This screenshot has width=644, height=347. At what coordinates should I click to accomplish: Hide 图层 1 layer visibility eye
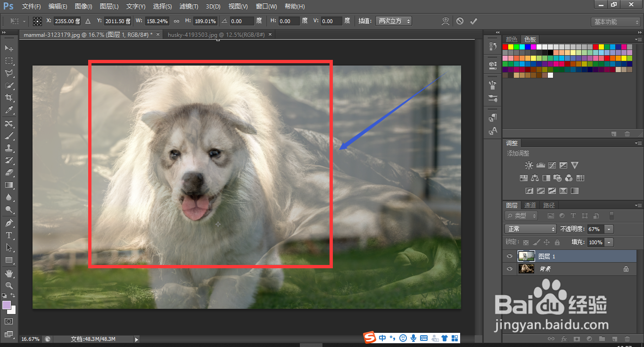pos(510,256)
